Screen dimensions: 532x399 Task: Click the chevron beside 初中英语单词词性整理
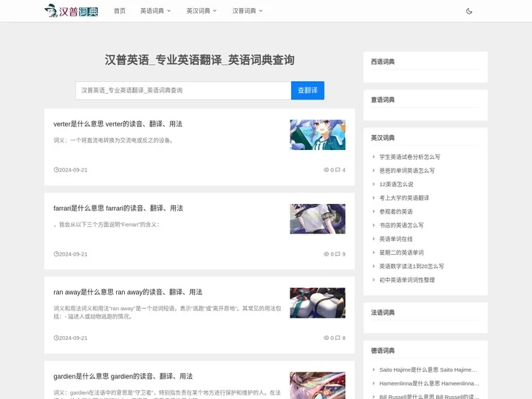coord(374,279)
